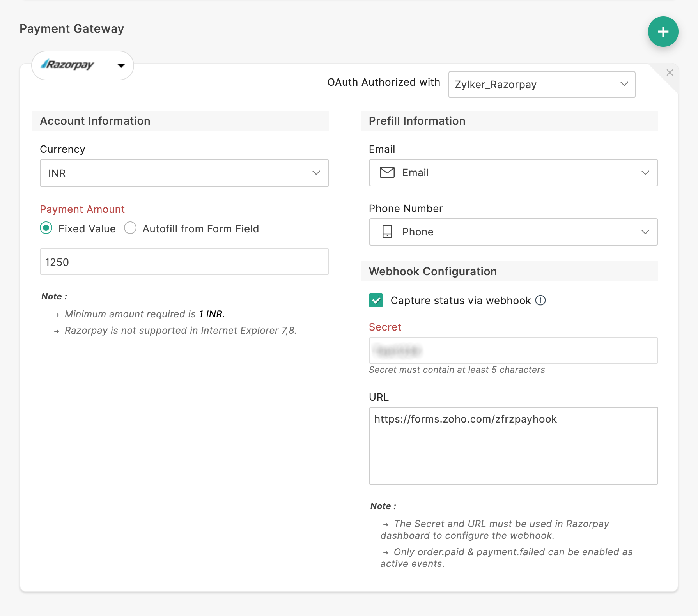The width and height of the screenshot is (698, 616).
Task: Open the Phone prefill field dropdown
Action: click(513, 232)
